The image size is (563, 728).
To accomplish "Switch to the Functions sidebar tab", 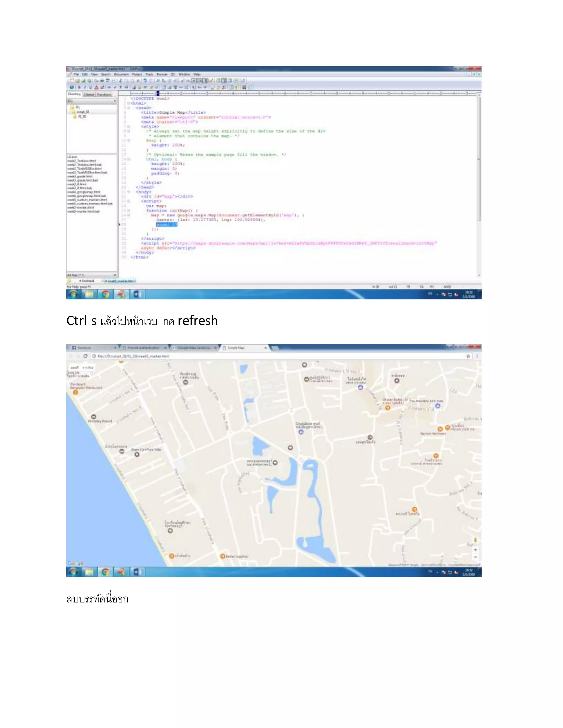I will pyautogui.click(x=104, y=94).
